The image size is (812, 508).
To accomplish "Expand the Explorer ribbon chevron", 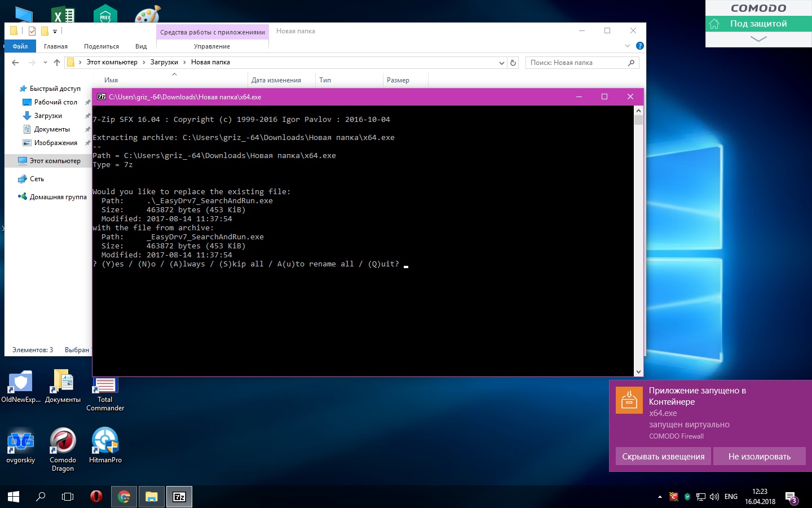I will [x=628, y=46].
